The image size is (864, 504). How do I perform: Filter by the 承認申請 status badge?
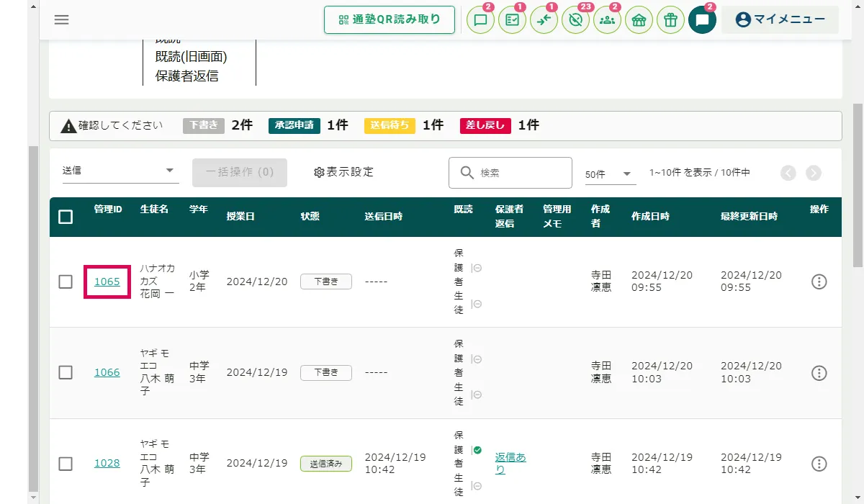tap(294, 125)
